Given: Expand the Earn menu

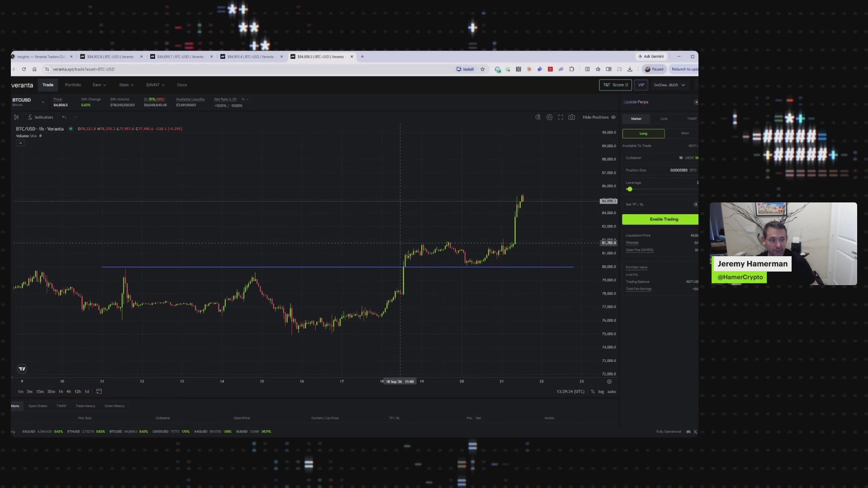Looking at the screenshot, I should pyautogui.click(x=99, y=85).
